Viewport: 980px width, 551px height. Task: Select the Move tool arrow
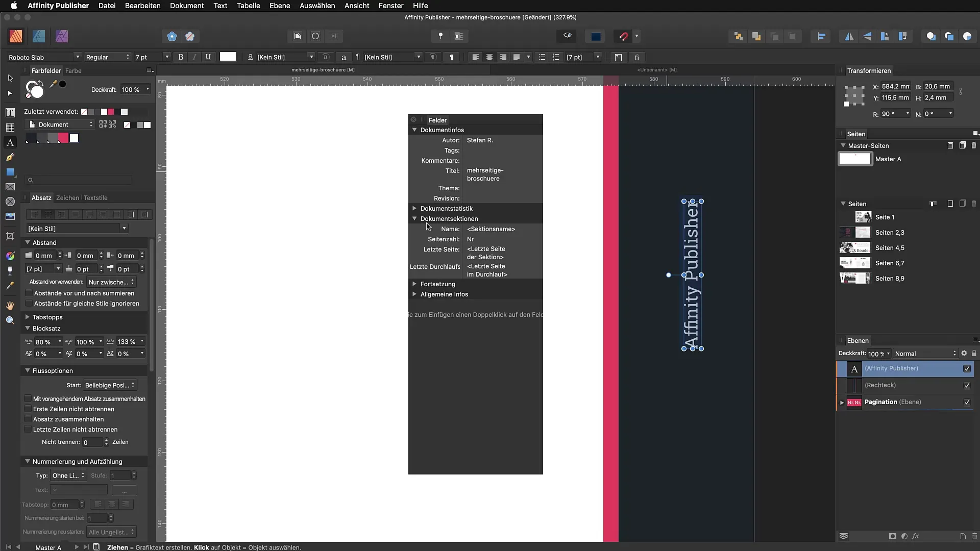point(10,78)
